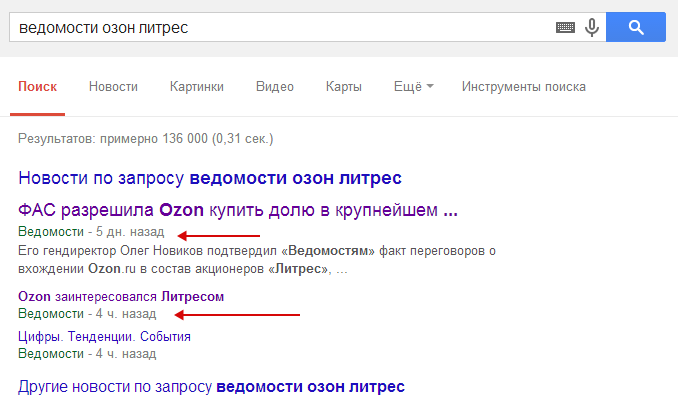Open the Картинки tab
This screenshot has height=405, width=678.
pos(197,87)
